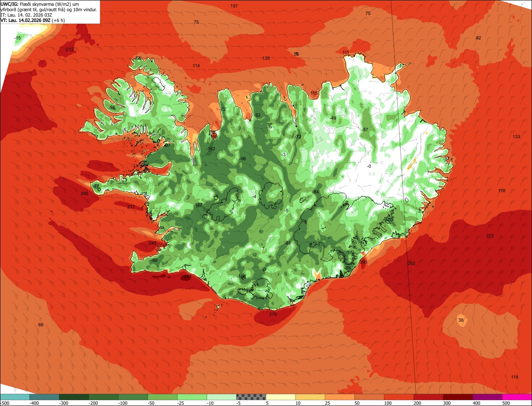
Task: Click the -96 value in the dark green area
Action: (243, 159)
